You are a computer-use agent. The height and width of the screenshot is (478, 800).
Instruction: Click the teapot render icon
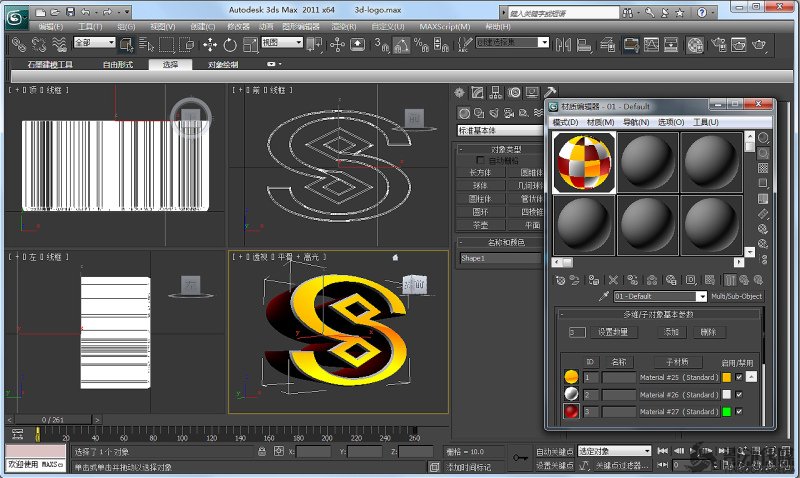tap(758, 44)
